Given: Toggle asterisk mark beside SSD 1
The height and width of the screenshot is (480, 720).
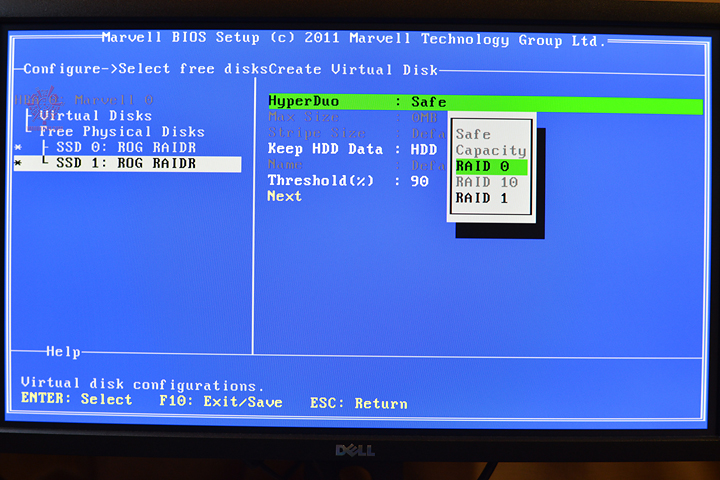Looking at the screenshot, I should pyautogui.click(x=18, y=163).
